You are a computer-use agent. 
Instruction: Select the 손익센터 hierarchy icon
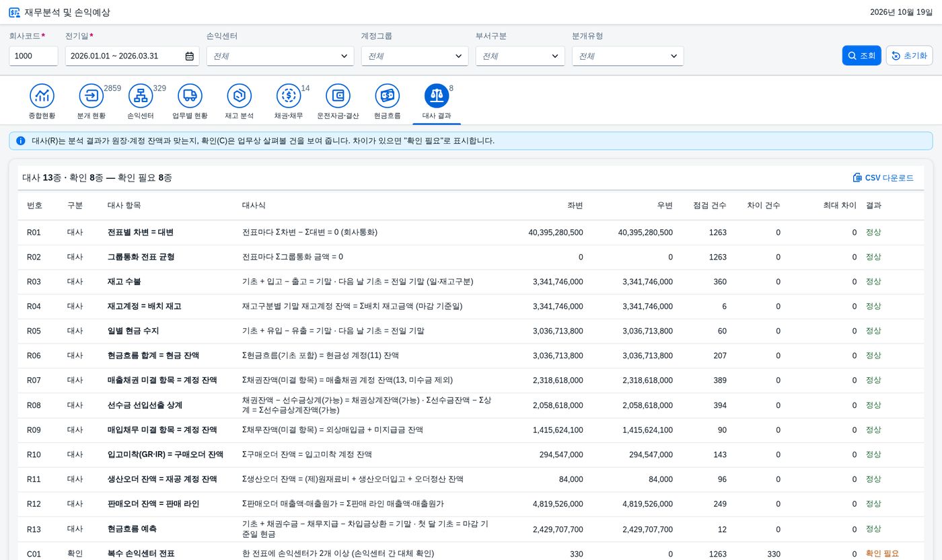click(x=141, y=95)
